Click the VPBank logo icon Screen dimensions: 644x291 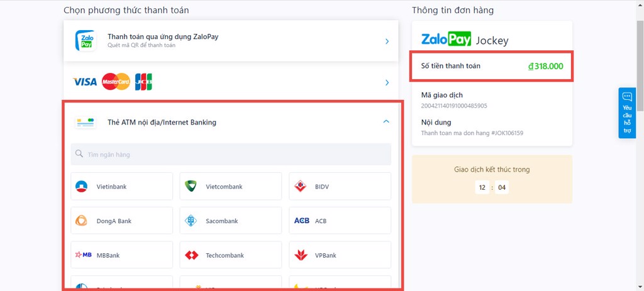pos(301,255)
